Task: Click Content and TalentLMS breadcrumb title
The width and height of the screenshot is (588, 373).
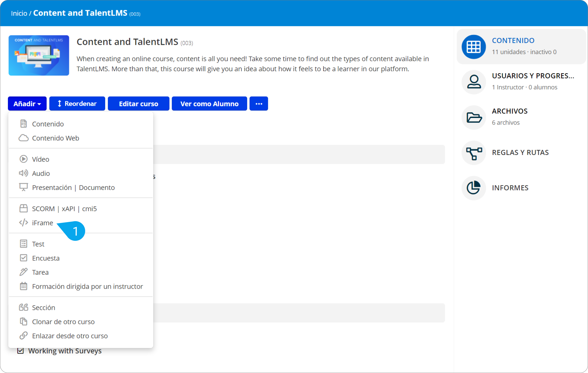Action: pyautogui.click(x=80, y=13)
